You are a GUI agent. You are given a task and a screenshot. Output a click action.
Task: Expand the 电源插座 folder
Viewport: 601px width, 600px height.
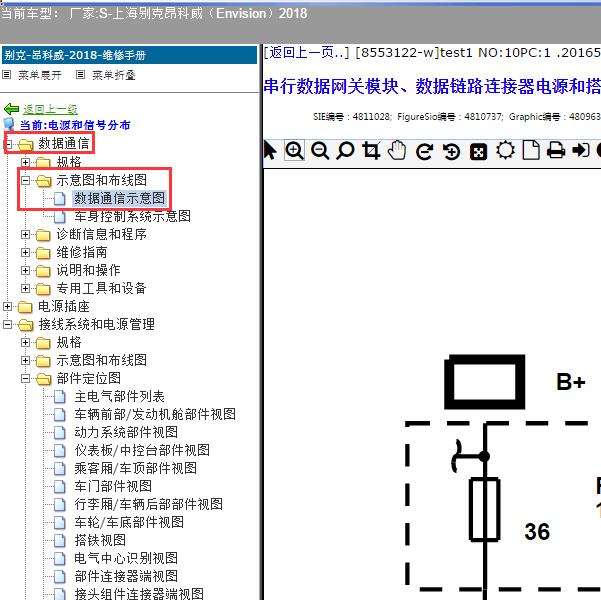click(8, 306)
